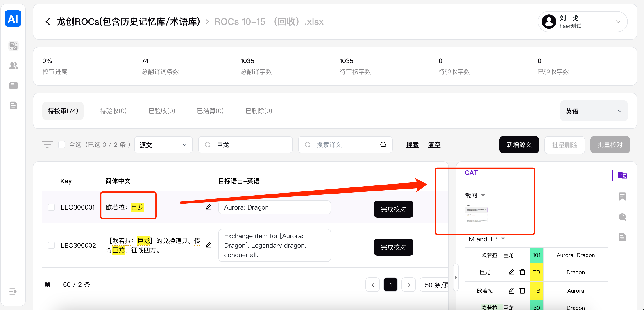Open the users icon in left sidebar
Screen dimensions: 644x310
(13, 66)
